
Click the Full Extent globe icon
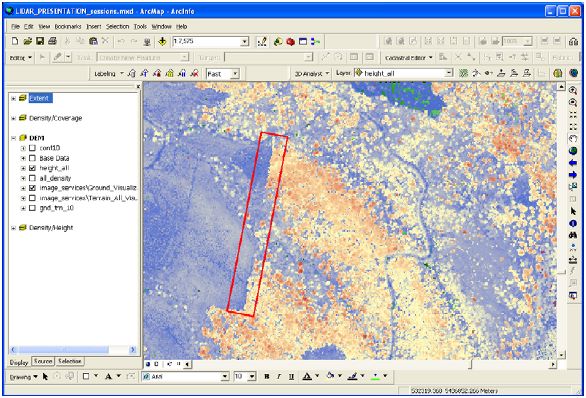tap(573, 151)
